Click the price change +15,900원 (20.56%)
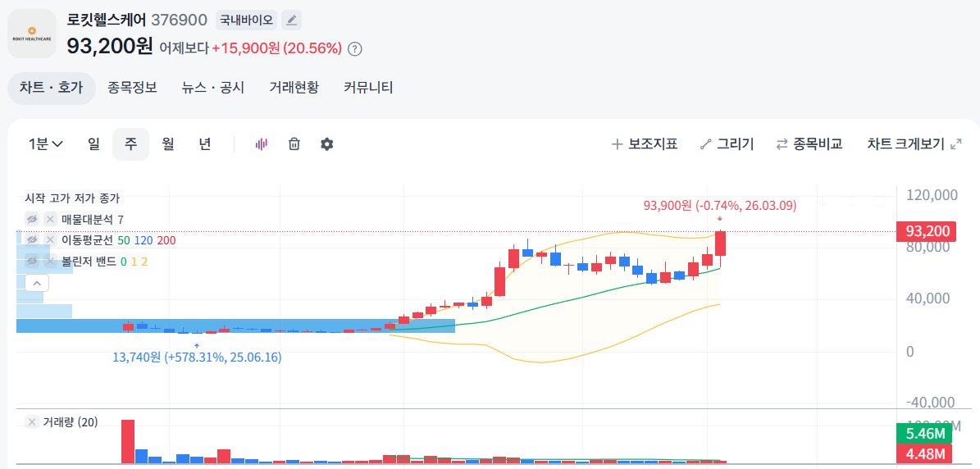This screenshot has height=469, width=980. pyautogui.click(x=277, y=48)
